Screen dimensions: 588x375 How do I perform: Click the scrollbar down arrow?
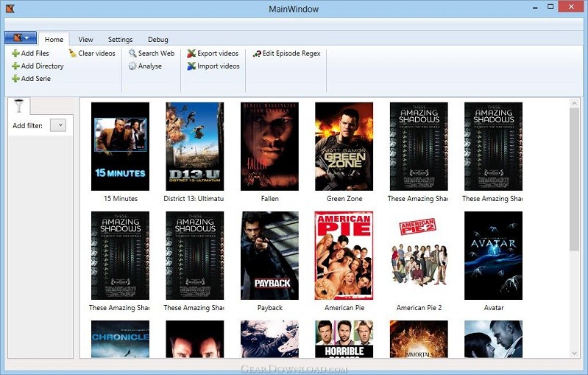pos(574,353)
